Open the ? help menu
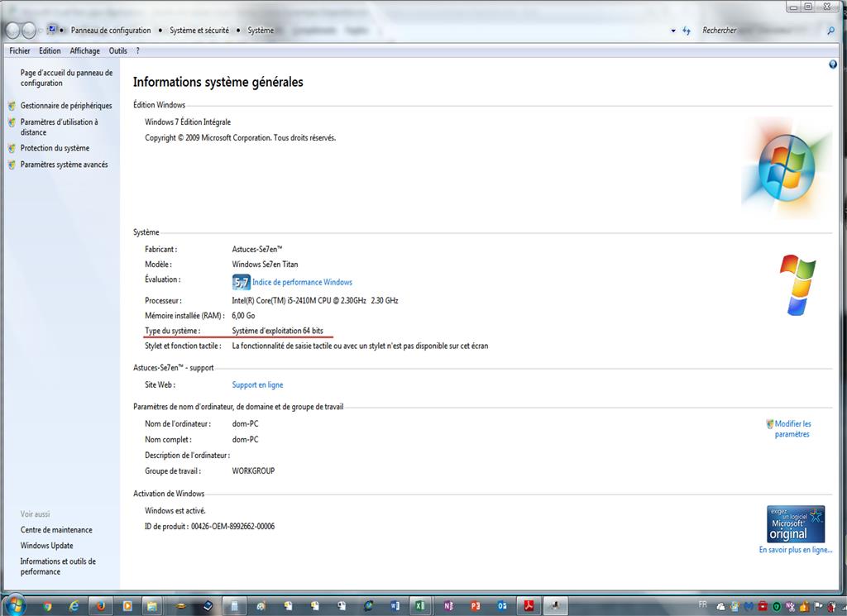 138,50
